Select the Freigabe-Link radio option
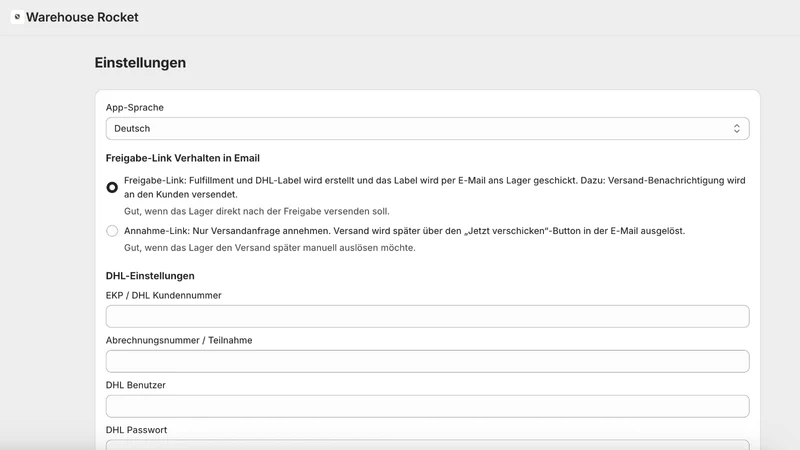The height and width of the screenshot is (450, 800). pyautogui.click(x=112, y=187)
